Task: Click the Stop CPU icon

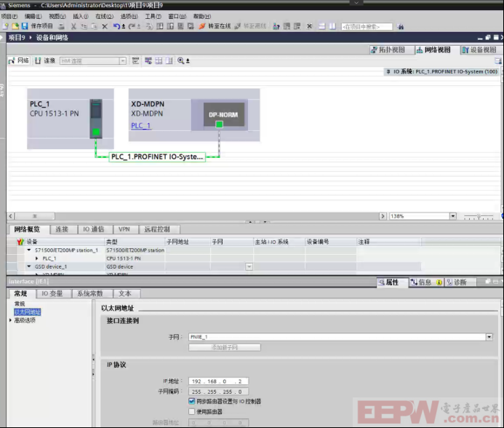Action: [x=297, y=26]
